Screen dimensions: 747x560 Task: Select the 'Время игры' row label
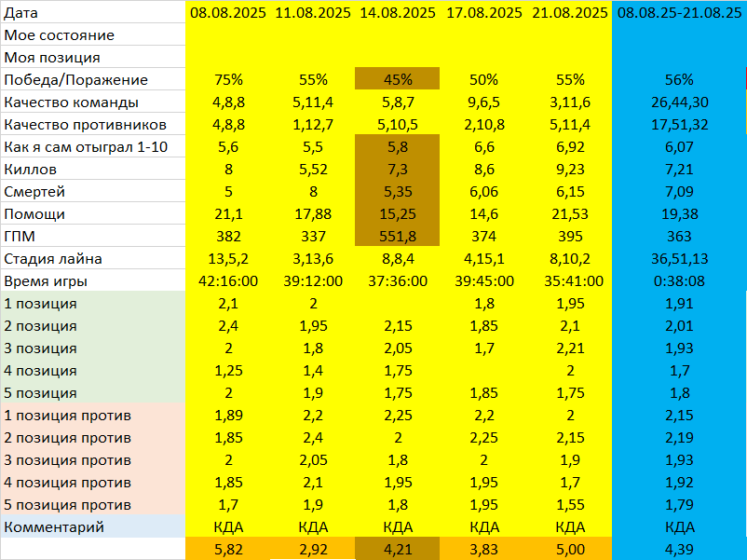coord(92,280)
